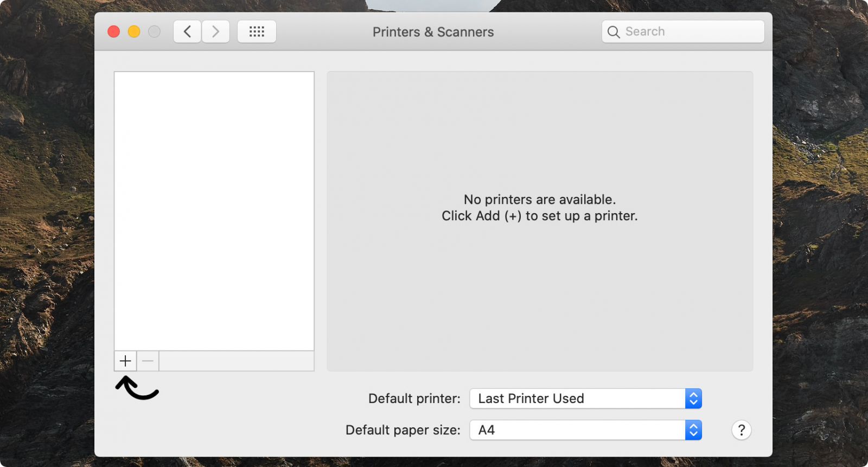This screenshot has width=868, height=467.
Task: Close the Printers & Scanners window
Action: pyautogui.click(x=114, y=31)
